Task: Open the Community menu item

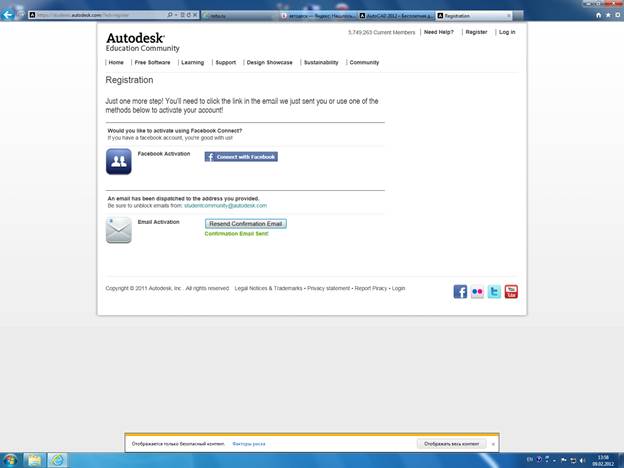Action: click(365, 62)
